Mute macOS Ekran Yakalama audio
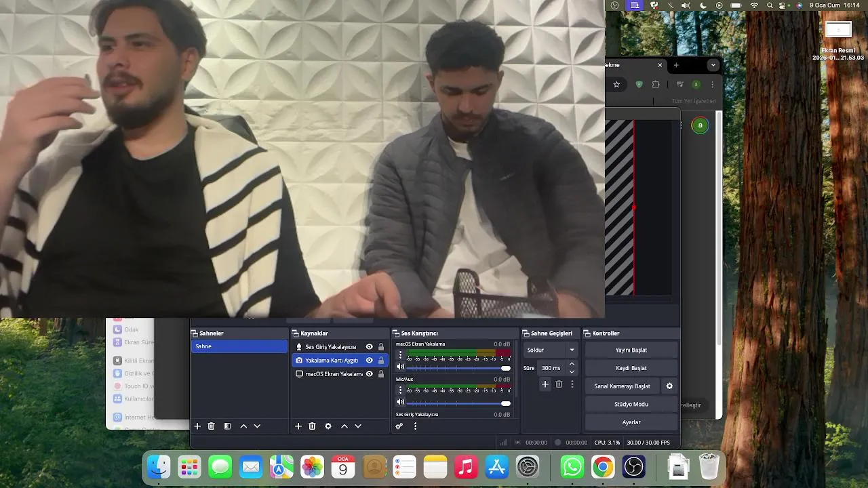The width and height of the screenshot is (868, 488). (x=400, y=367)
